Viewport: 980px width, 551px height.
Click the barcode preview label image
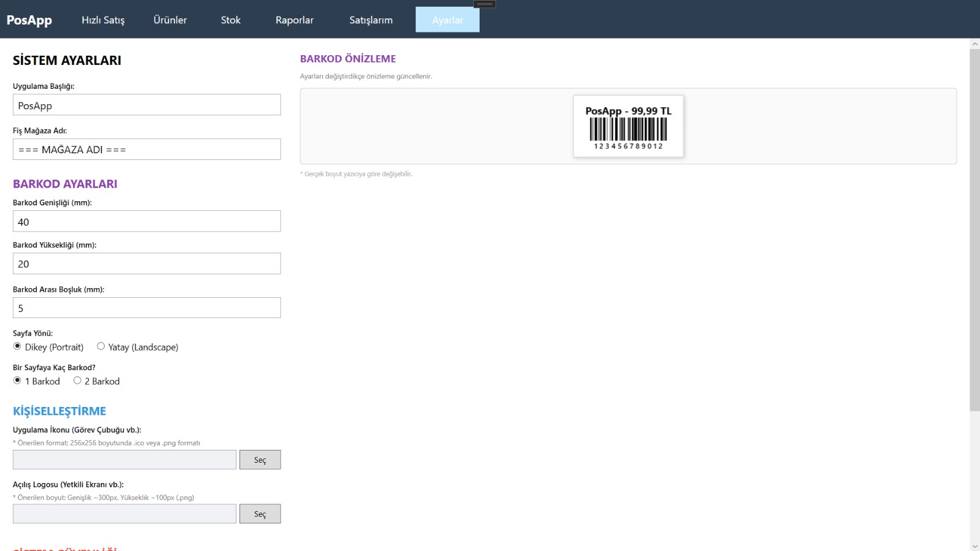click(x=628, y=126)
